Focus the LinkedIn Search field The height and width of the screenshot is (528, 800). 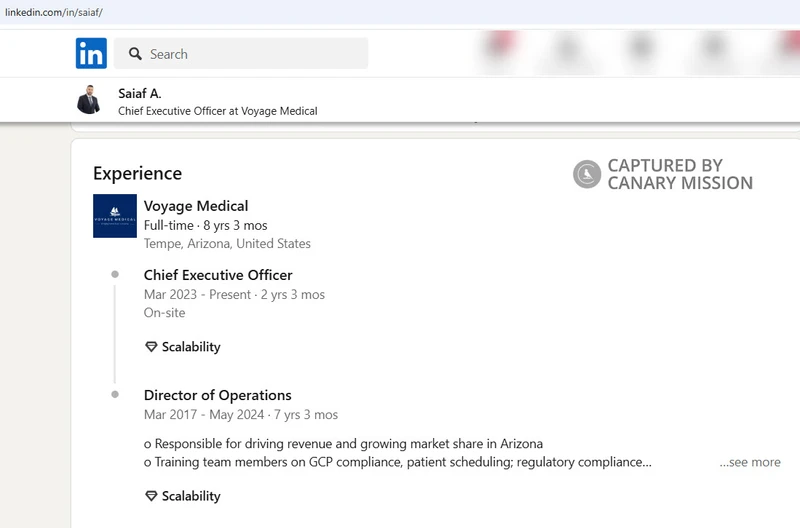tap(241, 53)
